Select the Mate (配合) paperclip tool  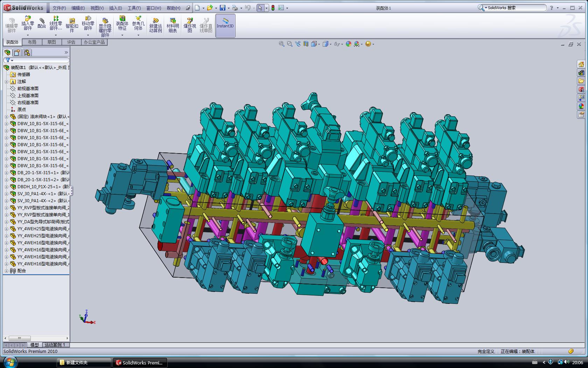(42, 23)
